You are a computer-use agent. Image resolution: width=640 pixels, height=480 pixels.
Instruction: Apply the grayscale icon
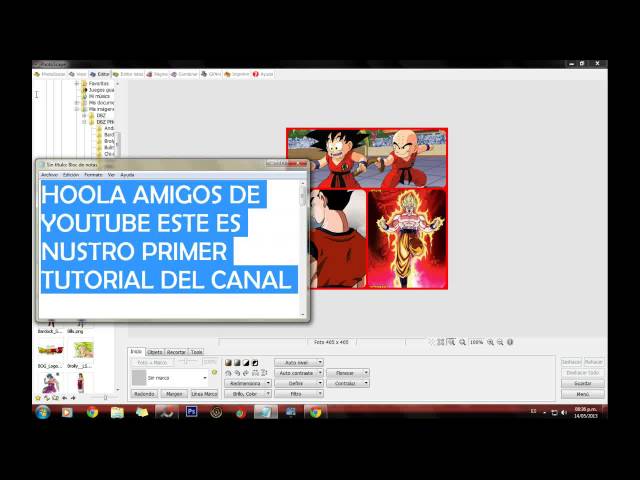[x=237, y=362]
